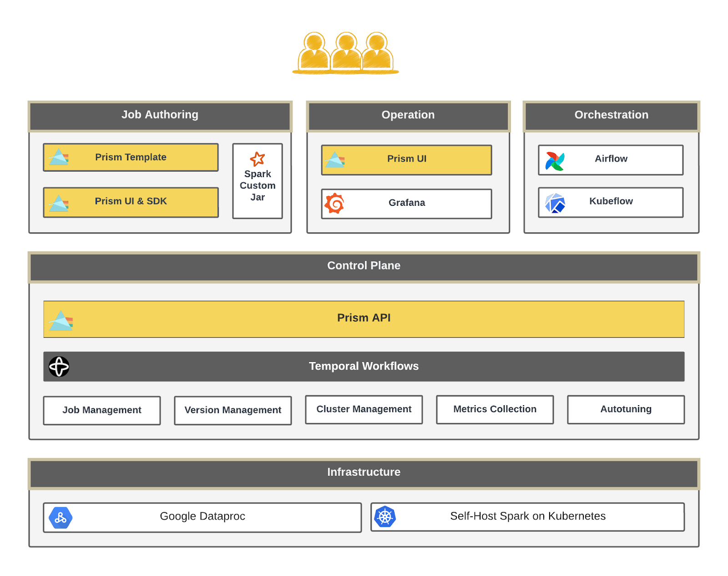Click the Prism Template prism icon
This screenshot has width=728, height=576.
59,157
